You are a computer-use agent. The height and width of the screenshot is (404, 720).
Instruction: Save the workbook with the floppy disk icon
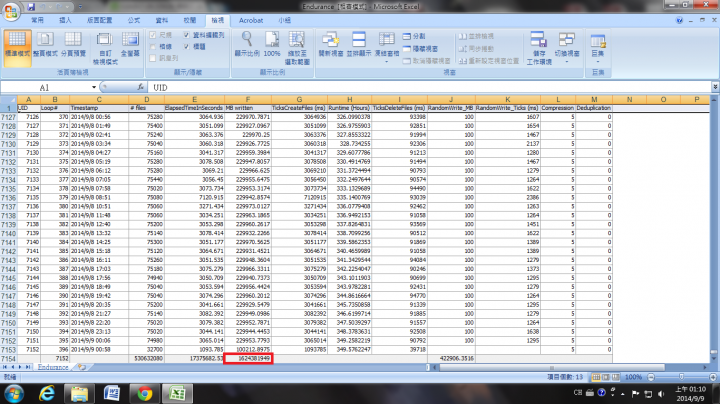pyautogui.click(x=31, y=7)
